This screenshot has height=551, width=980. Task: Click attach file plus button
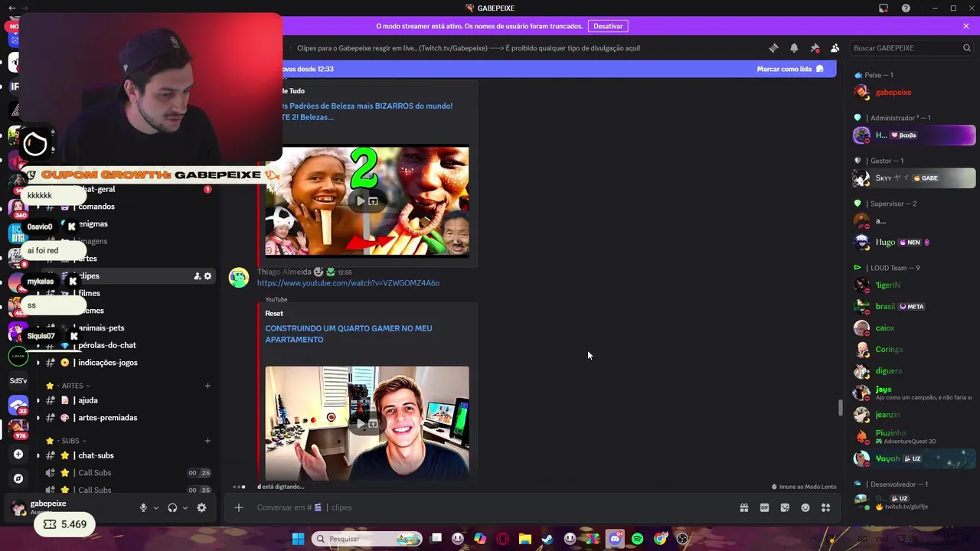coord(239,507)
